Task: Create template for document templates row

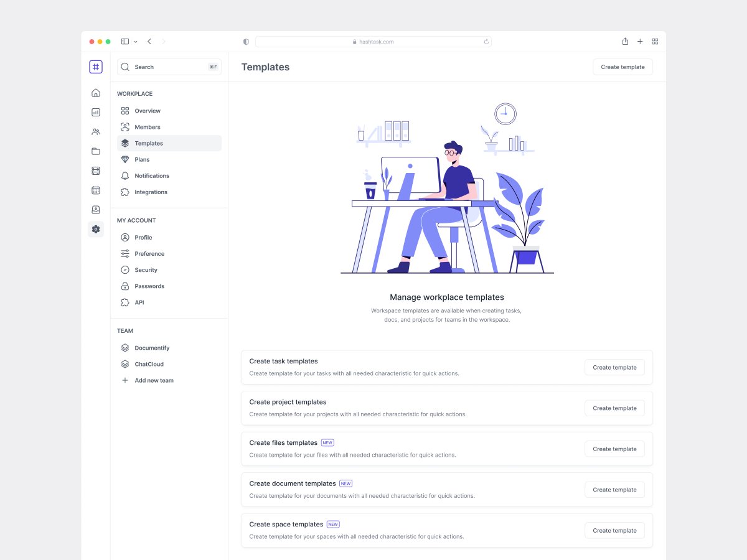Action: click(x=614, y=490)
